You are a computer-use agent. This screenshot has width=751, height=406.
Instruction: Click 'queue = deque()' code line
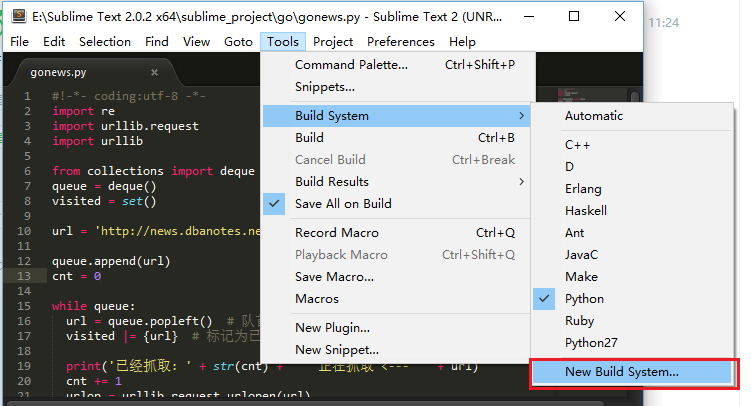[104, 186]
